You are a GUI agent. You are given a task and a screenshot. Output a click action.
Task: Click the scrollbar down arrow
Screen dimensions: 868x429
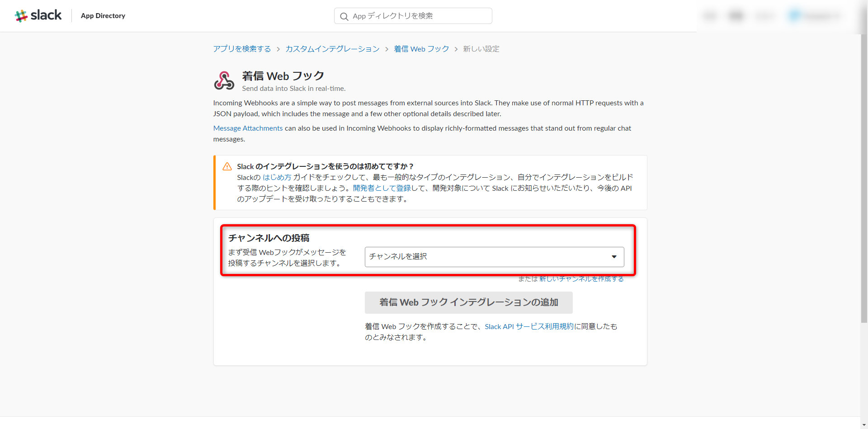click(x=864, y=425)
